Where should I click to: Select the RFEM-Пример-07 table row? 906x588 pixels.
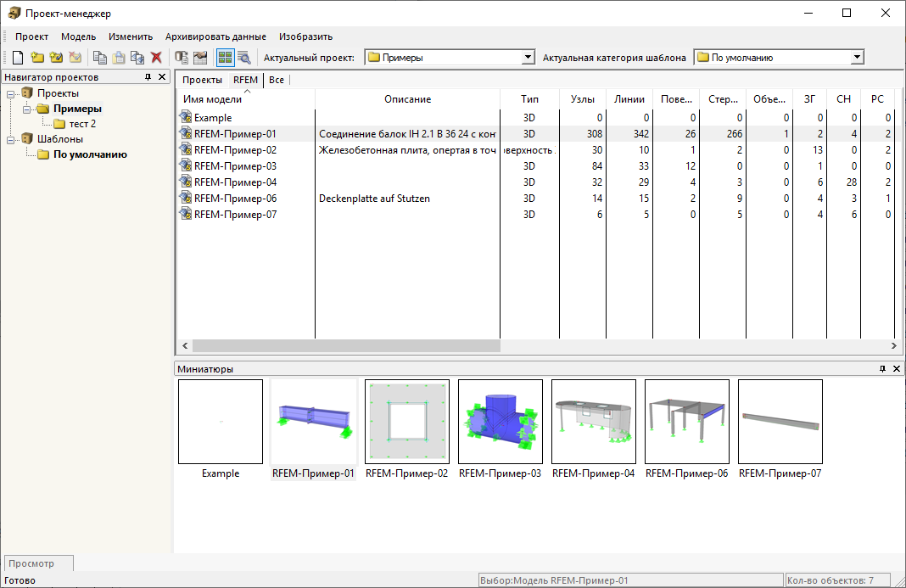535,215
